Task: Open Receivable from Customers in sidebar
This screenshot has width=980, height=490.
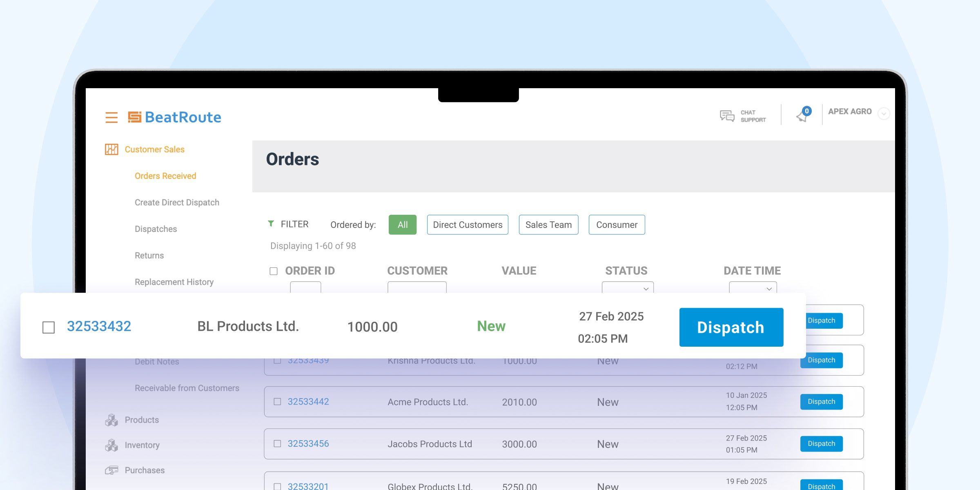Action: 187,388
